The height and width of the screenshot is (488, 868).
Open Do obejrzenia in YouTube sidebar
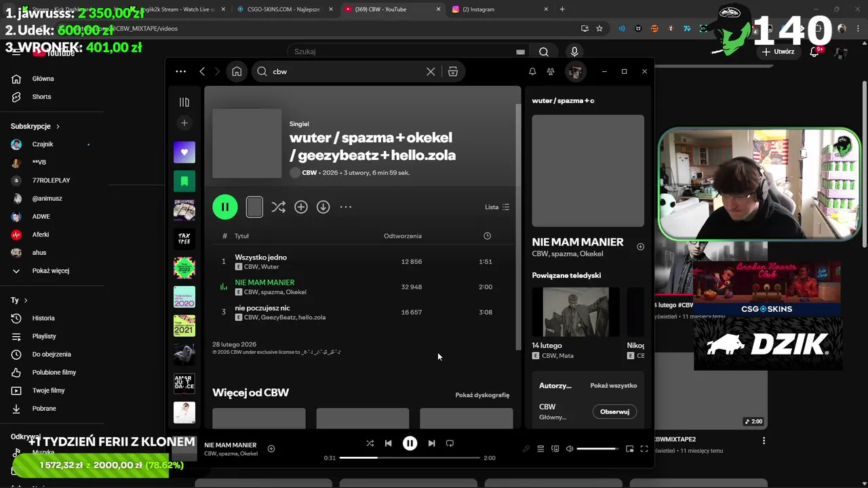coord(52,354)
